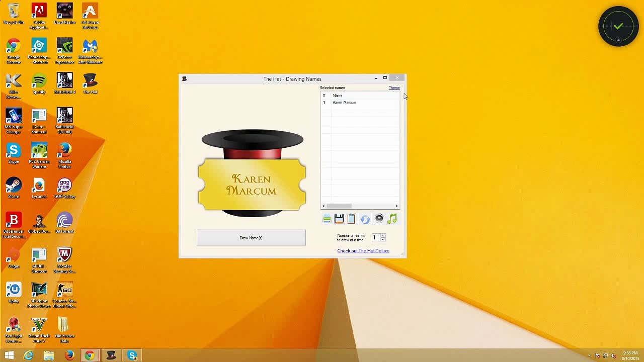Select the Recycle Bin desktop icon
Screen dimensions: 644x362
[x=14, y=15]
